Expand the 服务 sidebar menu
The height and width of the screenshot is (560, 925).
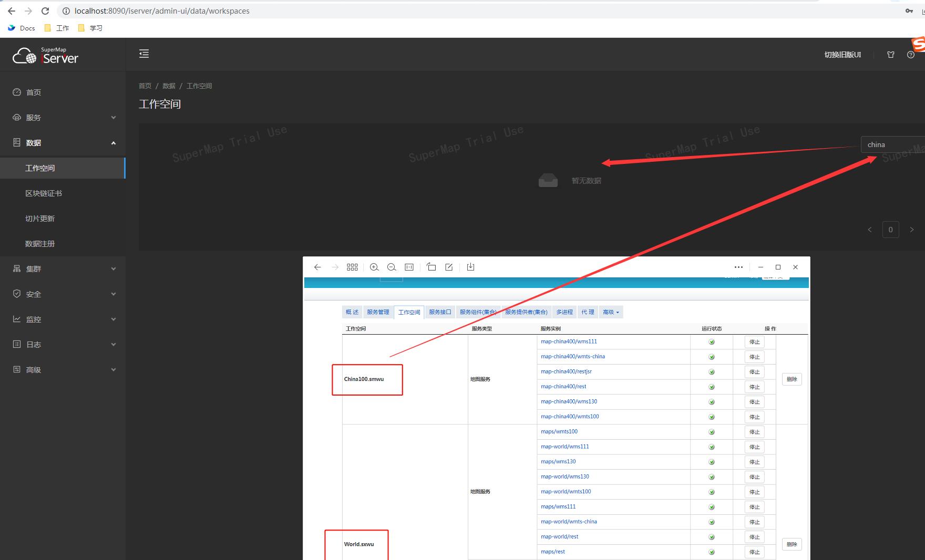(x=63, y=118)
